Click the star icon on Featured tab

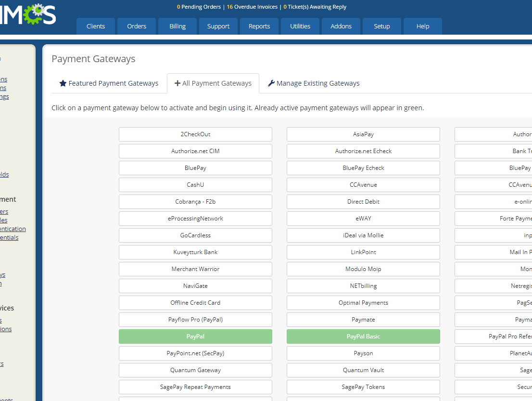tap(63, 83)
